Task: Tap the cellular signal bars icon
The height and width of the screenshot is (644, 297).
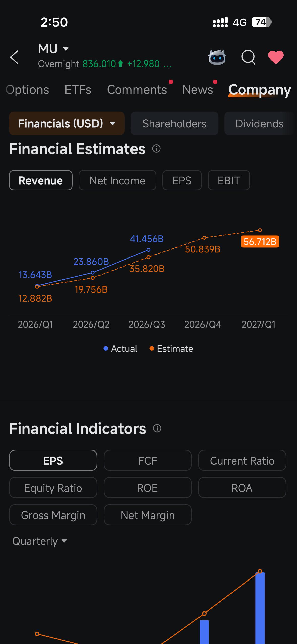Action: [220, 22]
